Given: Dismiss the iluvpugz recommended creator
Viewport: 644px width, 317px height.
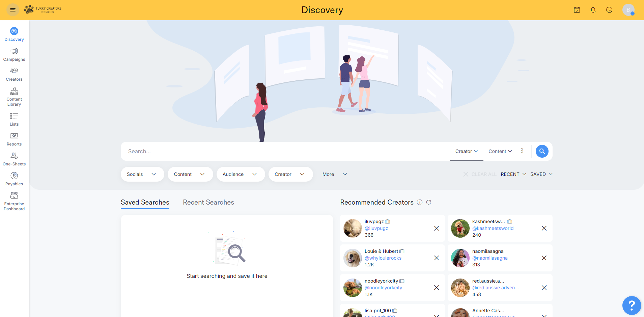Looking at the screenshot, I should pyautogui.click(x=436, y=228).
